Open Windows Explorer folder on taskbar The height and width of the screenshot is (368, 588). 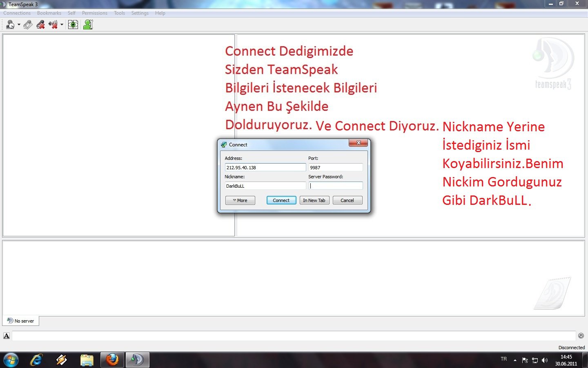[87, 360]
